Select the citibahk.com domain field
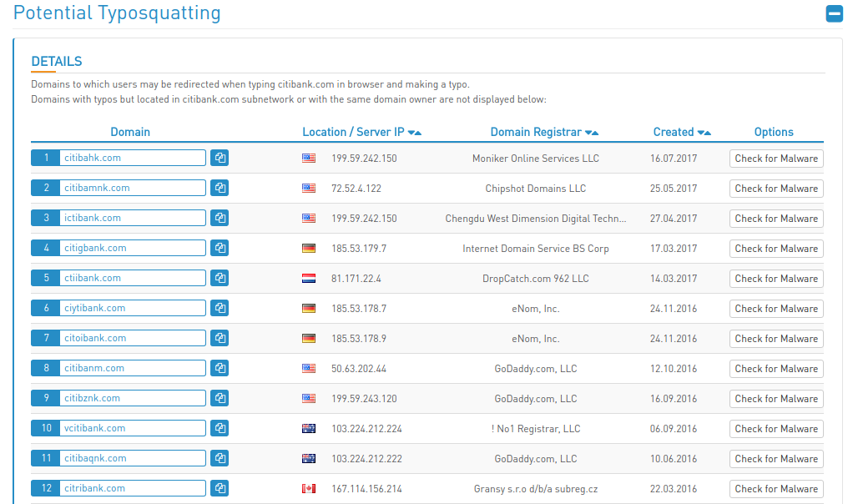 tap(132, 158)
